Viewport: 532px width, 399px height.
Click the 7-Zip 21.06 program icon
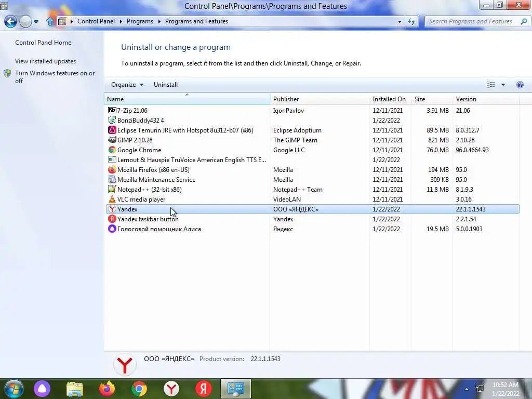[112, 110]
